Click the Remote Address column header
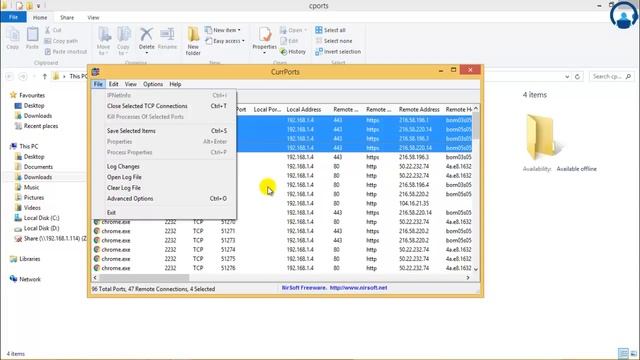Screen dimensions: 640x360 point(419,109)
